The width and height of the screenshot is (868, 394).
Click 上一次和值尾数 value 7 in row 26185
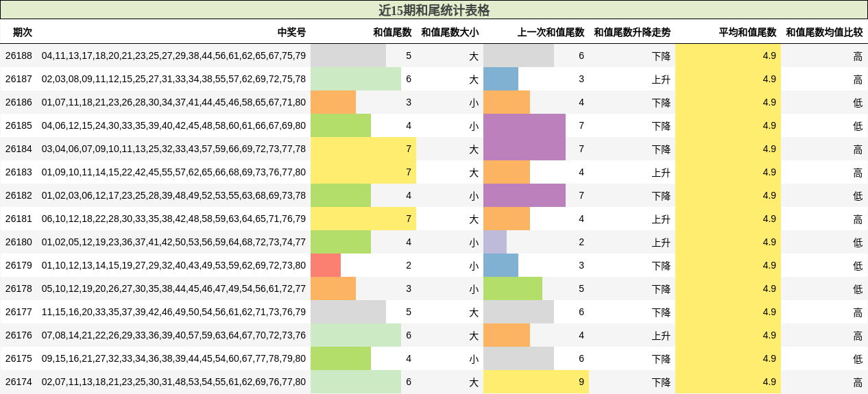click(x=581, y=125)
